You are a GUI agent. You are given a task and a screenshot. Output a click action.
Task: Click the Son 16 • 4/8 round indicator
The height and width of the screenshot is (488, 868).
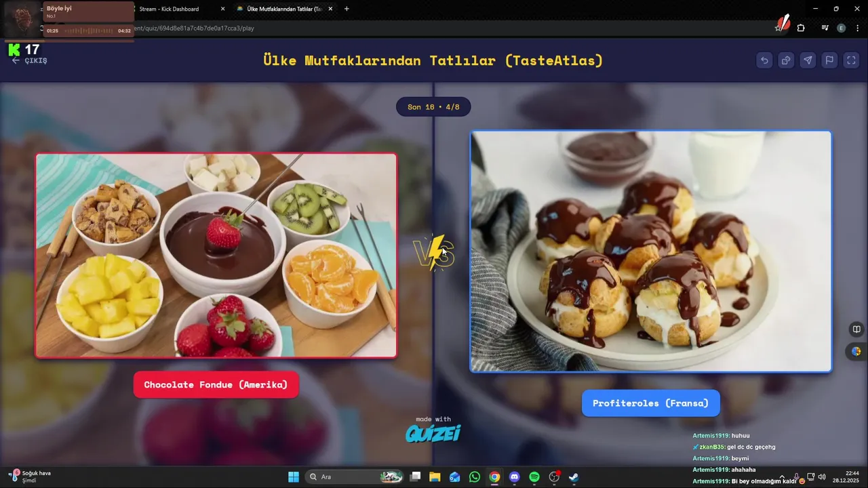433,107
